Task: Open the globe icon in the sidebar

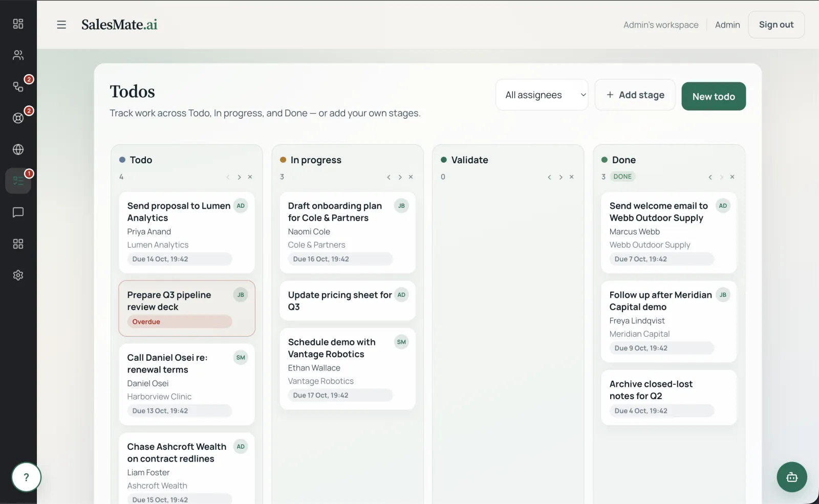Action: click(x=18, y=149)
